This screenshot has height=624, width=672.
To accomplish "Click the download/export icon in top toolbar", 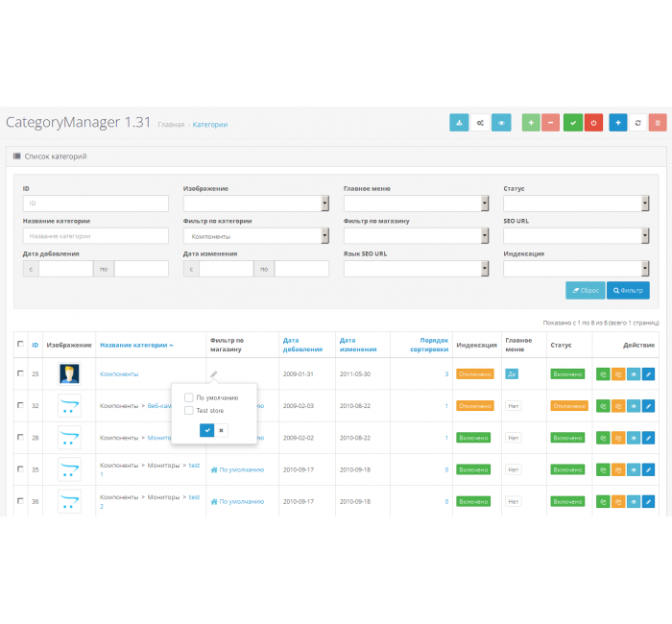I will [x=459, y=123].
